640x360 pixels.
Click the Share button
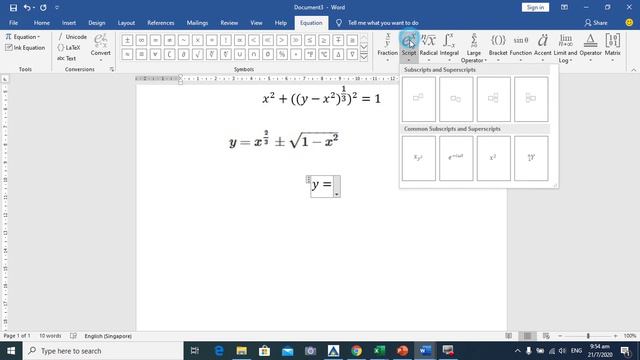(596, 23)
